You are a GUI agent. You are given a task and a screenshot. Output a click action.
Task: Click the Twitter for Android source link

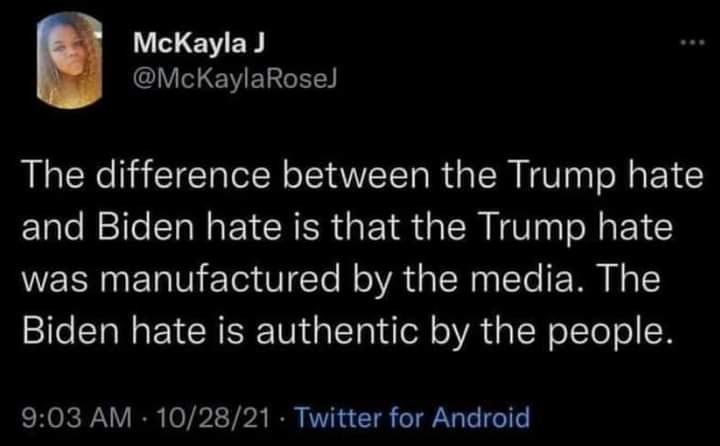coord(412,418)
